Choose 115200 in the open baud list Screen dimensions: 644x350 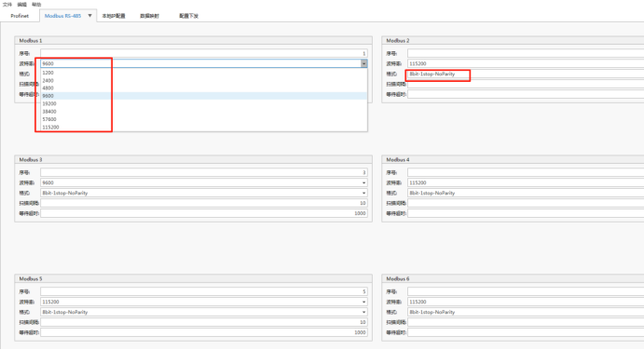[x=204, y=128]
